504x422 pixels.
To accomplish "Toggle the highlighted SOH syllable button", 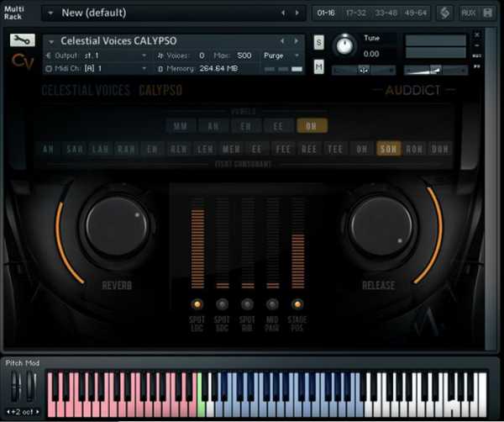I will tap(389, 149).
